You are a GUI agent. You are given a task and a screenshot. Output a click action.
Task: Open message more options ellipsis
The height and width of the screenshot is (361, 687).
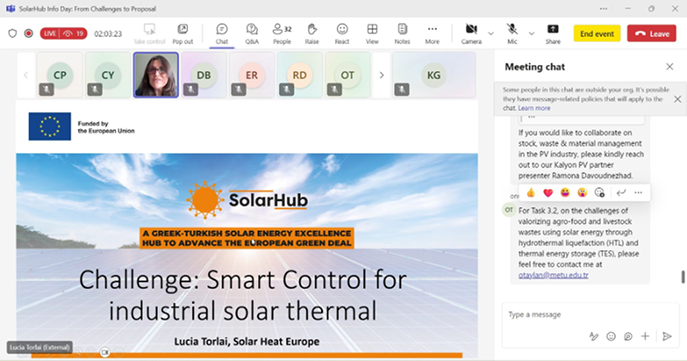pyautogui.click(x=638, y=193)
